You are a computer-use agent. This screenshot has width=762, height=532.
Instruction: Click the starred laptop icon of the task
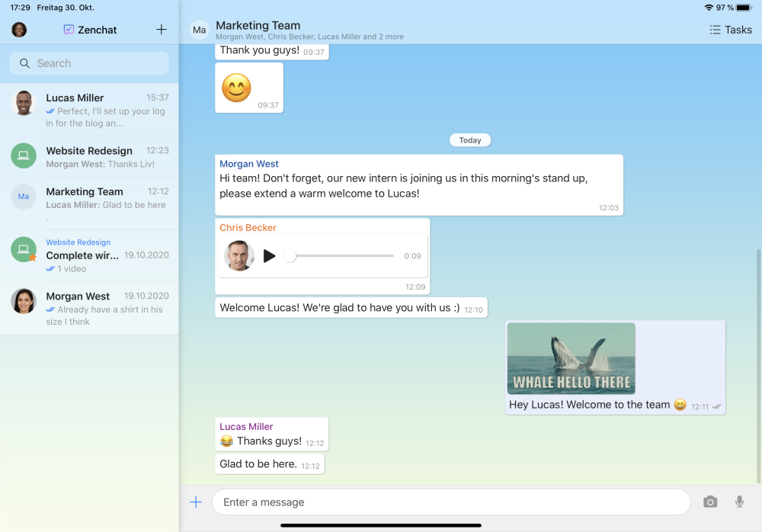(x=24, y=249)
